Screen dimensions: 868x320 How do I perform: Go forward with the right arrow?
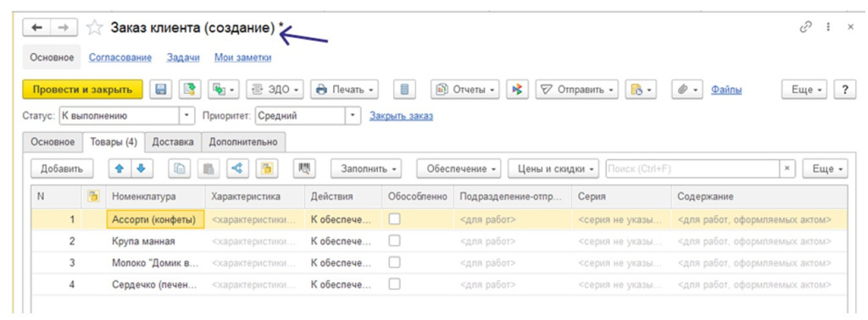pyautogui.click(x=64, y=28)
